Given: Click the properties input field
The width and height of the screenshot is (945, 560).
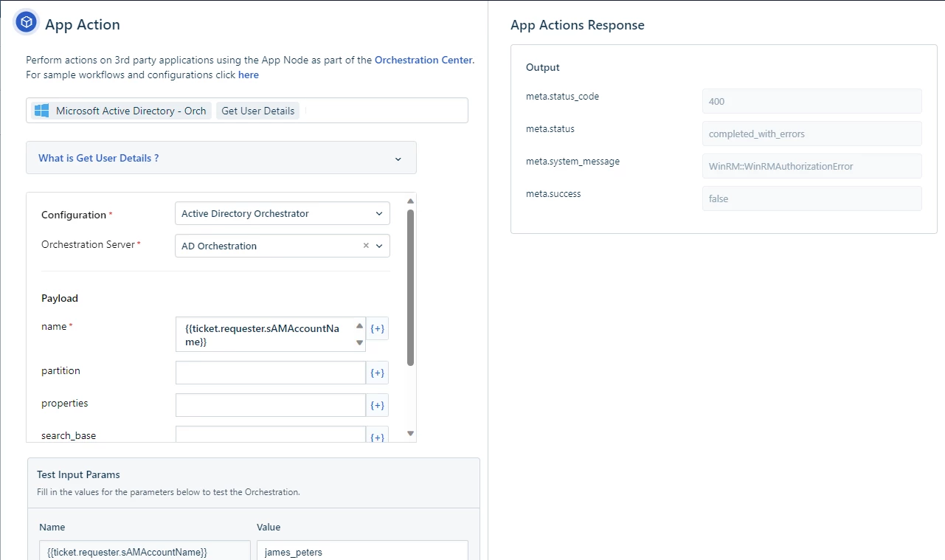Looking at the screenshot, I should pos(270,405).
